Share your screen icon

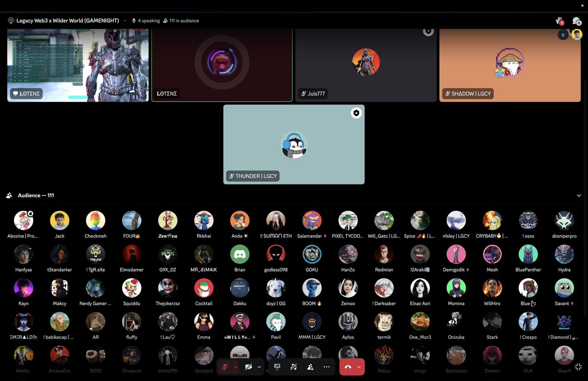(x=277, y=367)
